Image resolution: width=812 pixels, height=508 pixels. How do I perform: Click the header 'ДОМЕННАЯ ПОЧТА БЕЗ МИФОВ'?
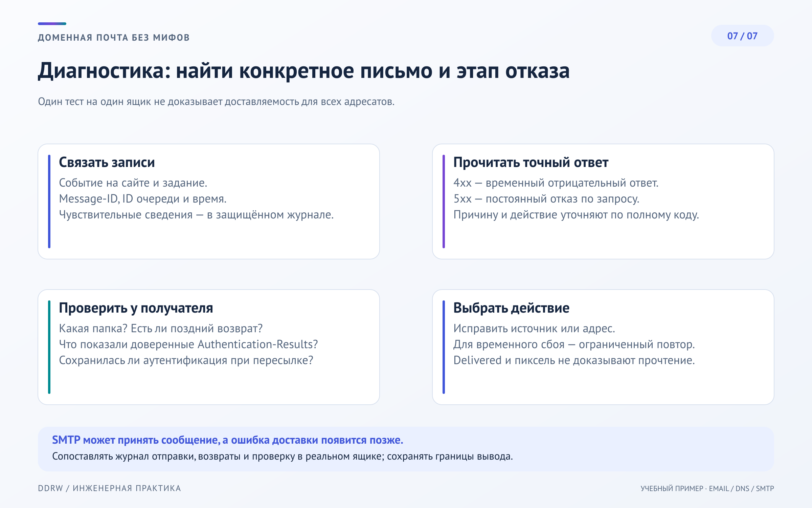(x=114, y=38)
